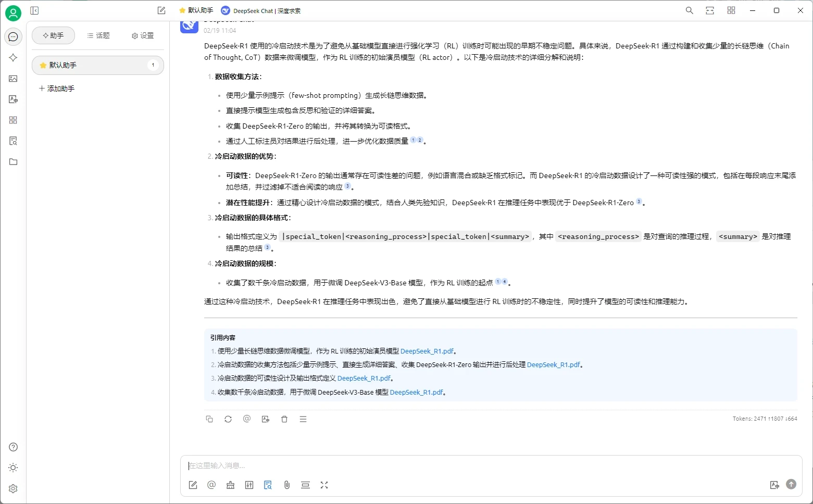The height and width of the screenshot is (504, 813).
Task: Toggle knowledge base icon in input toolbar
Action: coord(268,485)
